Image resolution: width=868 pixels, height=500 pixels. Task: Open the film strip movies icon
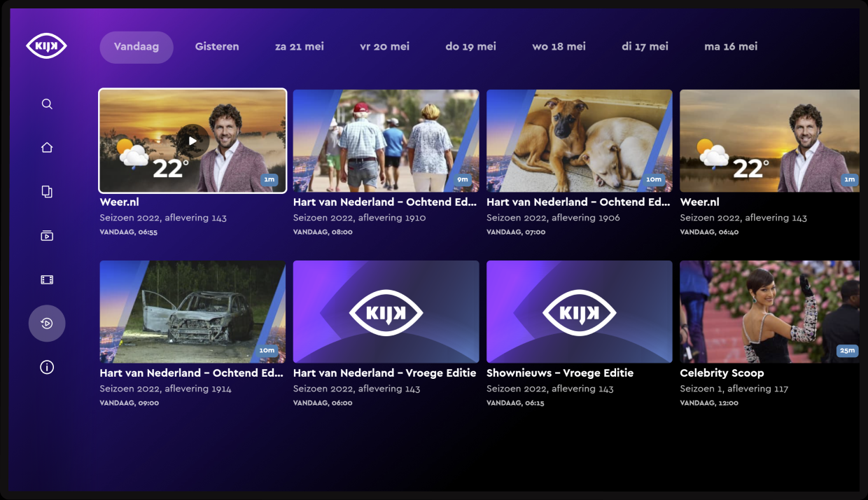[47, 280]
